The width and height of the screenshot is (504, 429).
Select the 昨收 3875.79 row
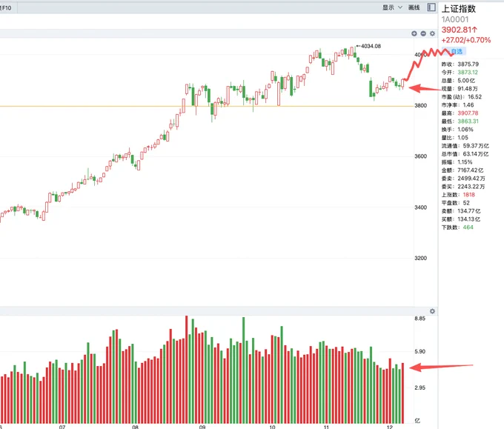pos(460,64)
